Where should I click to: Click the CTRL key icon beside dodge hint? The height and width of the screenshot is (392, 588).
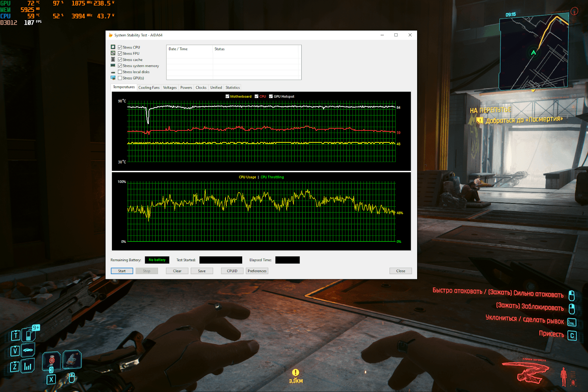[572, 322]
